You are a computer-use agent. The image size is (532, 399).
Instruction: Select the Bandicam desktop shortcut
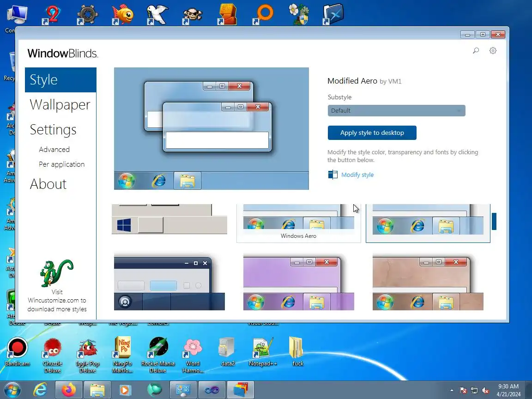[17, 352]
